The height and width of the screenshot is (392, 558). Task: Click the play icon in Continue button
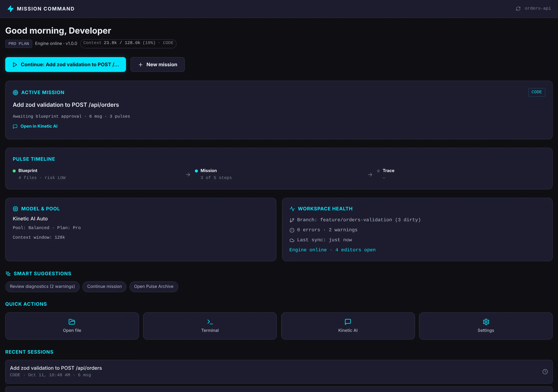pyautogui.click(x=15, y=65)
